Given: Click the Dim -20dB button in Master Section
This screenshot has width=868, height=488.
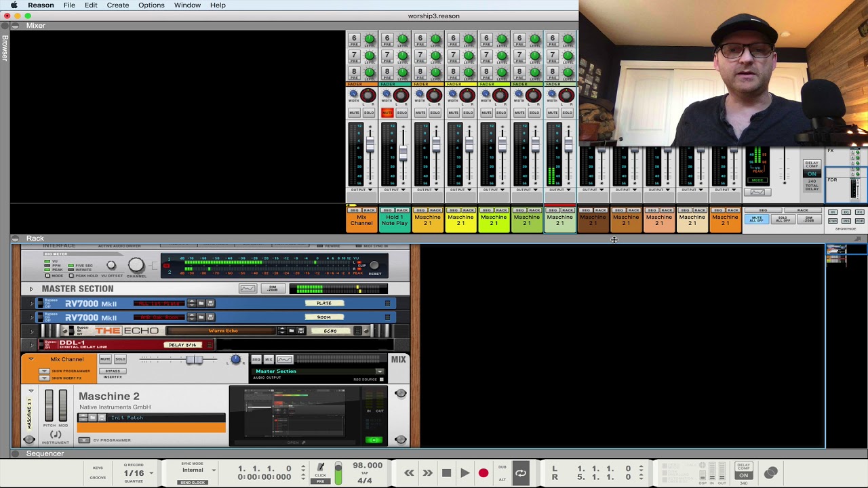Looking at the screenshot, I should tap(273, 289).
